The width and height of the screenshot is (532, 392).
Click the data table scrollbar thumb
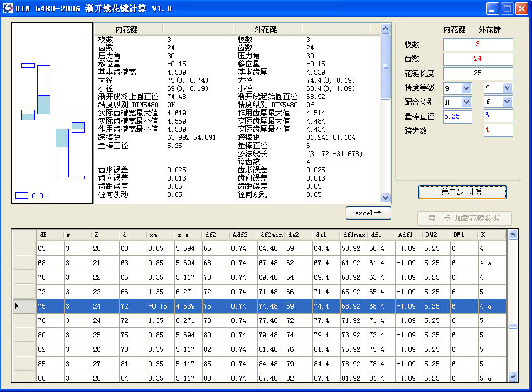pyautogui.click(x=513, y=326)
